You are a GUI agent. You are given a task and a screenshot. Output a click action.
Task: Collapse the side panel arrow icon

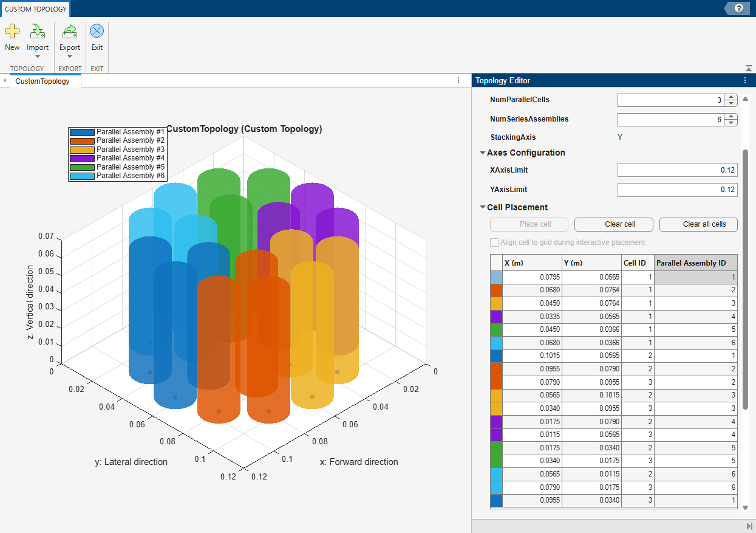749,526
